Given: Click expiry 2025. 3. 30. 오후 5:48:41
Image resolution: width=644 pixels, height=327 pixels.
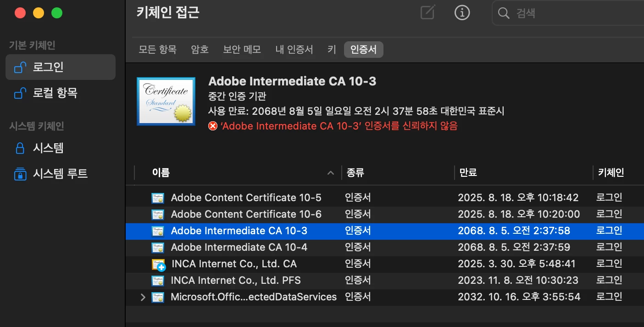Looking at the screenshot, I should pos(516,264).
